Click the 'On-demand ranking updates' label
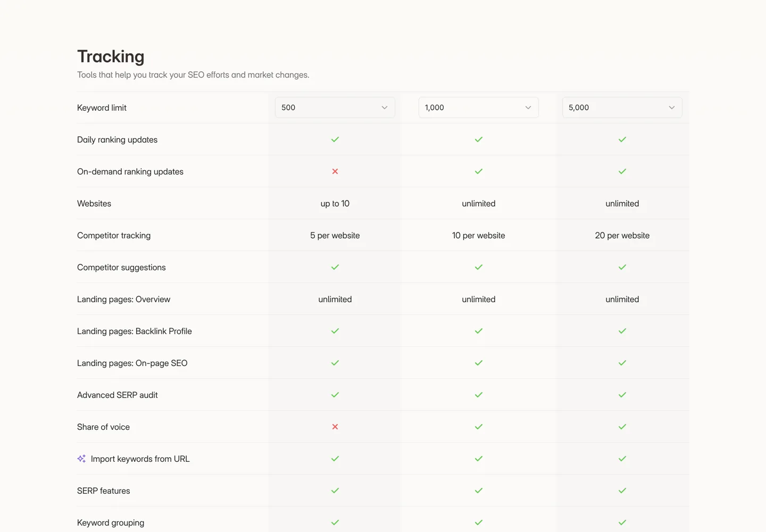766x532 pixels. click(130, 171)
